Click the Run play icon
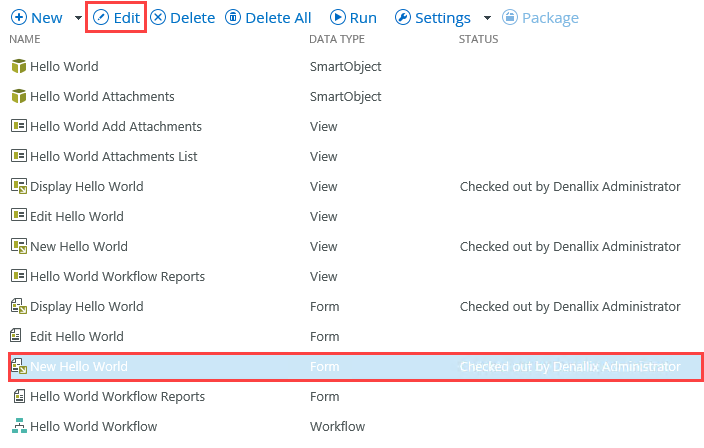This screenshot has height=448, width=704. point(337,18)
